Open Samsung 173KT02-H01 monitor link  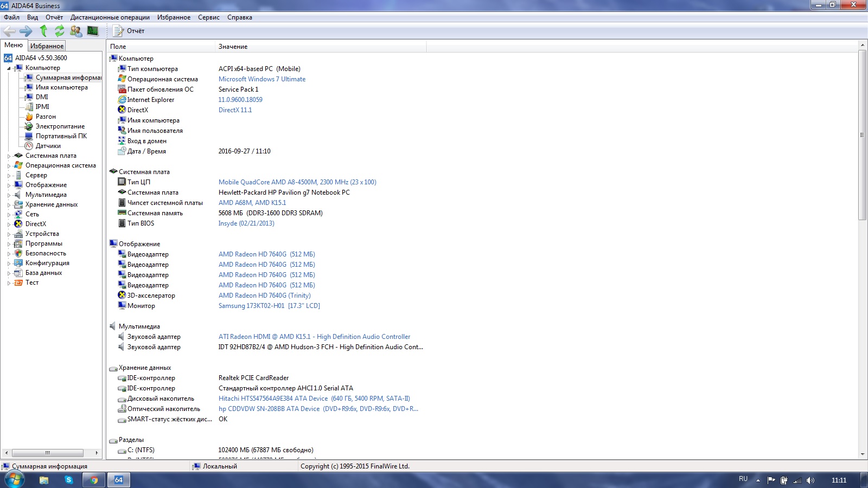tap(269, 306)
